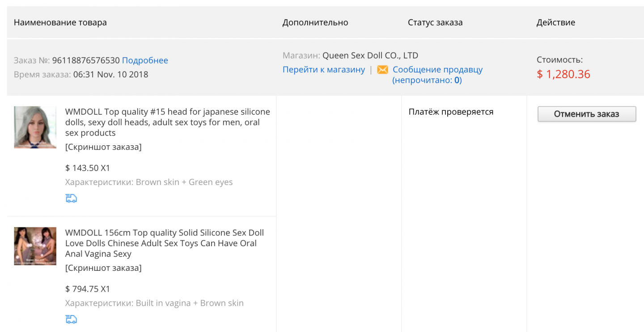Click the order time 06:31 Nov. 10 2018

[x=110, y=74]
